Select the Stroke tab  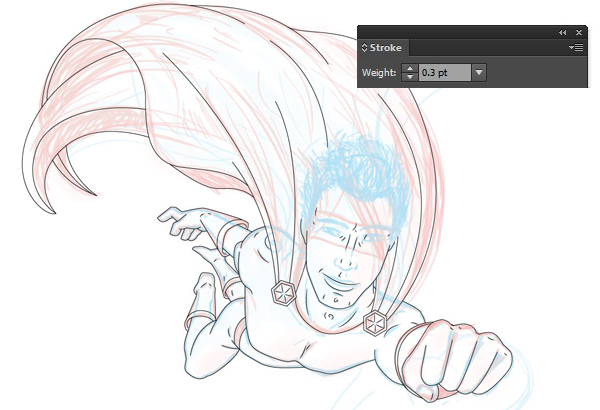pyautogui.click(x=385, y=48)
